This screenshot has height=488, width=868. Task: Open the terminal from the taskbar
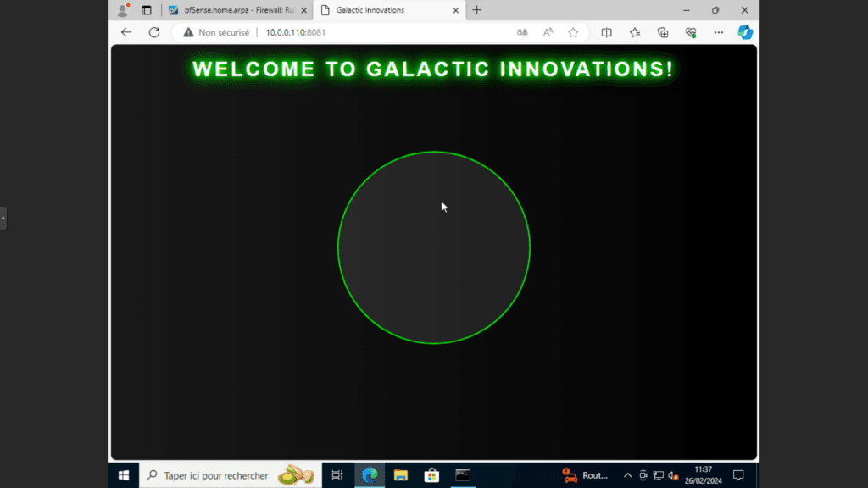pos(462,475)
